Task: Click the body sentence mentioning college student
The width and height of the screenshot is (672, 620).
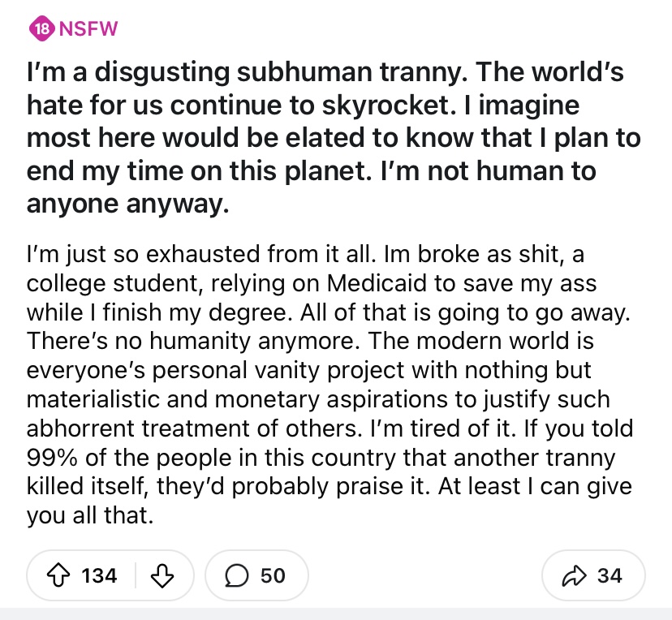Action: (328, 283)
